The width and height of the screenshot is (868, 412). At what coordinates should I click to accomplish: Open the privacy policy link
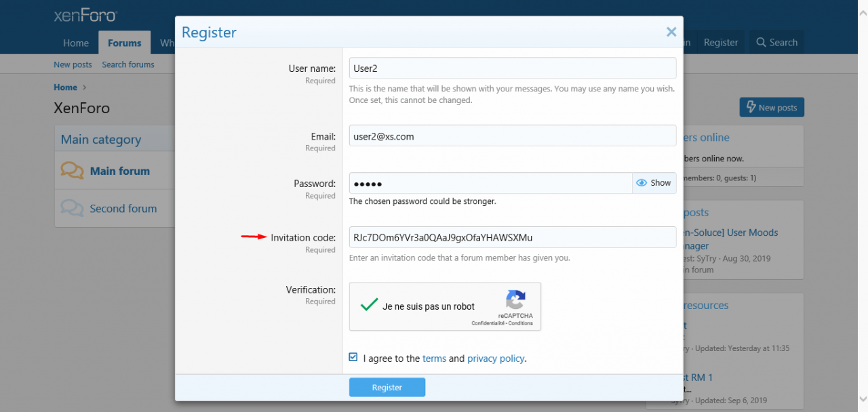tap(496, 358)
